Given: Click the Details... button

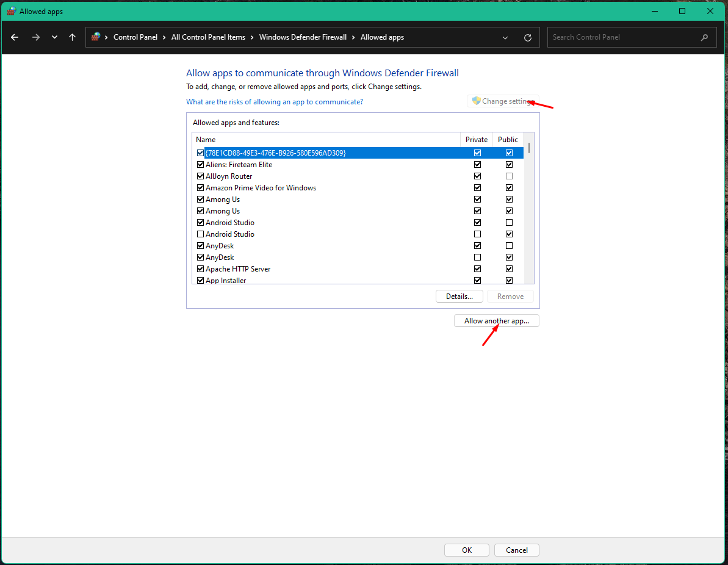Looking at the screenshot, I should click(x=459, y=296).
